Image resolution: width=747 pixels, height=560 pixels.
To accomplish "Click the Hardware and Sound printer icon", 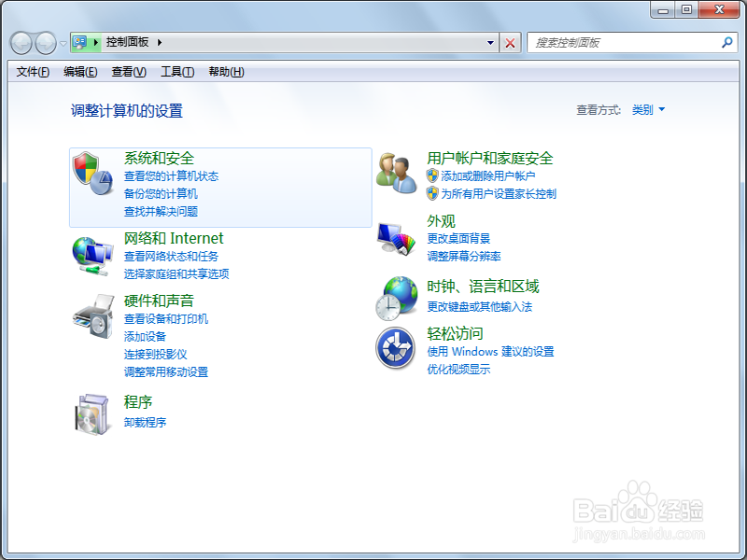I will pos(93,316).
